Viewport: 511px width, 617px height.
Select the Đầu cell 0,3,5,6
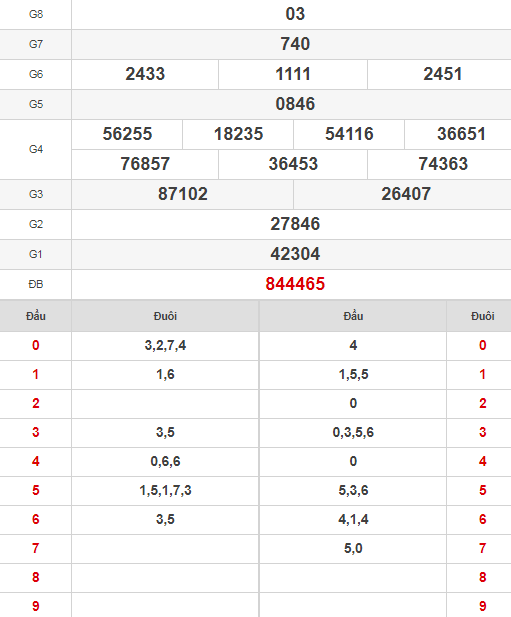(353, 432)
